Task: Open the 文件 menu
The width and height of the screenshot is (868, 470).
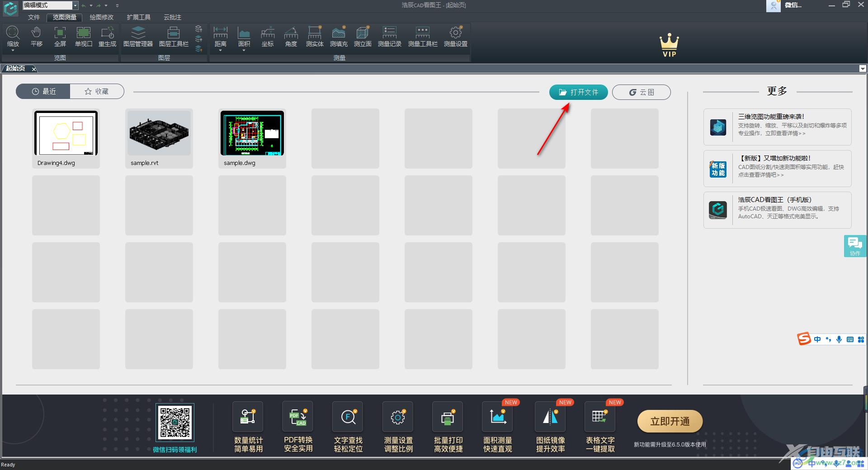Action: click(x=34, y=17)
